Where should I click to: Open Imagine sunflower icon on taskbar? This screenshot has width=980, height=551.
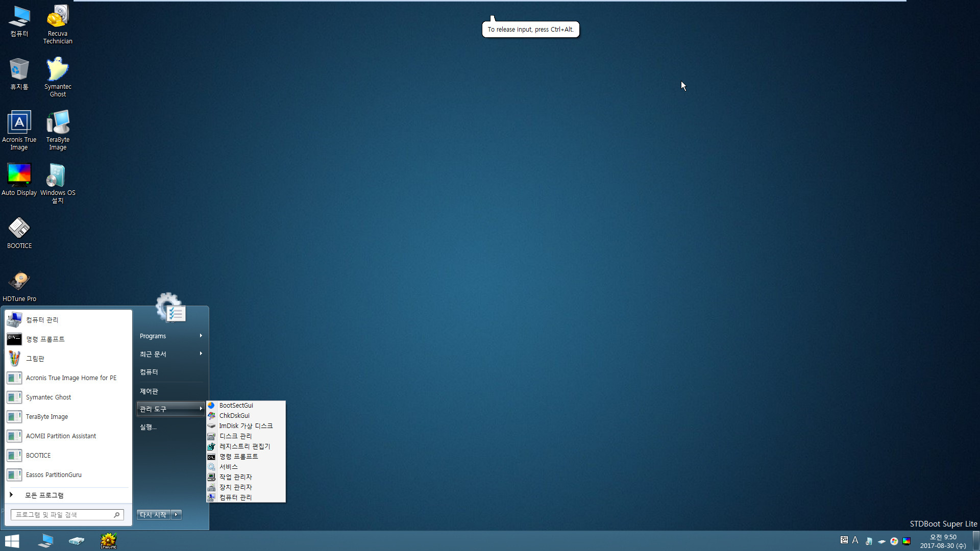tap(108, 541)
